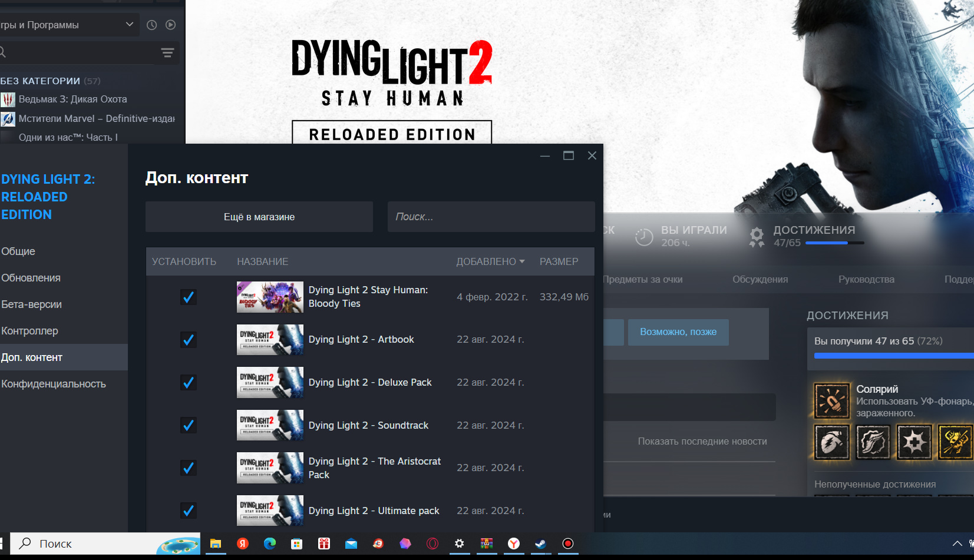
Task: Click the Dying Light 2 - Soundtrack name
Action: coord(368,425)
